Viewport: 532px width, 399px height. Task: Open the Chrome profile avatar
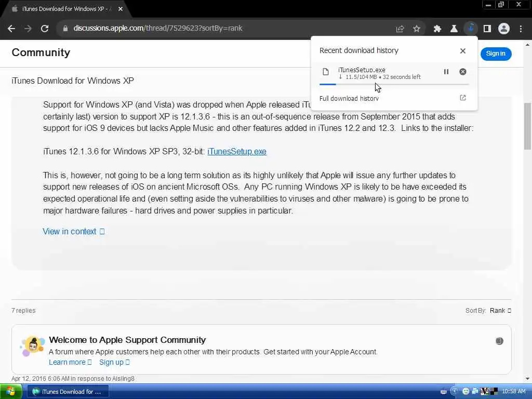pos(504,29)
